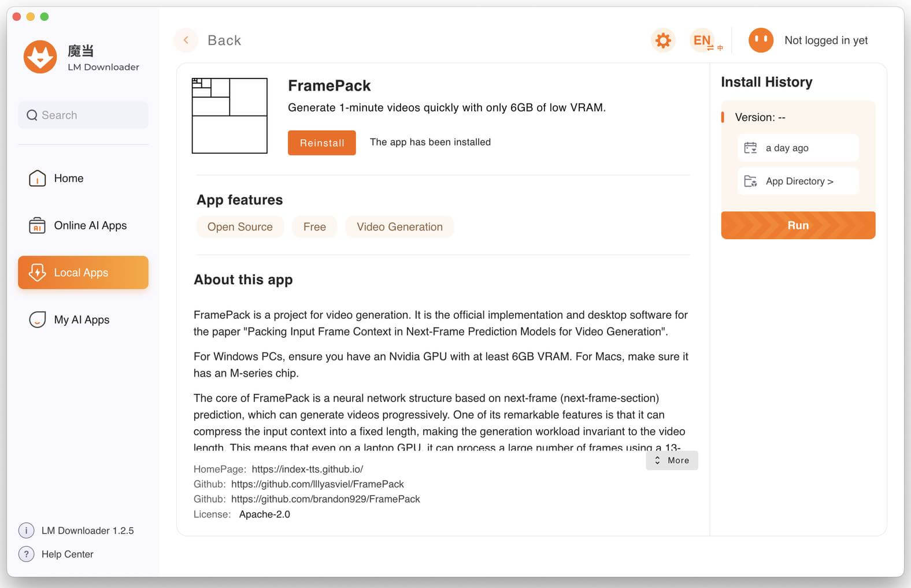Click the Home house icon
Image resolution: width=911 pixels, height=588 pixels.
[38, 178]
